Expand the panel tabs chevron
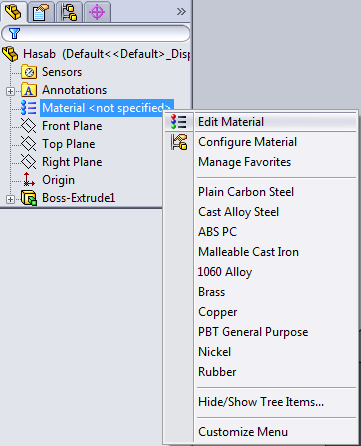361x446 pixels. [181, 12]
